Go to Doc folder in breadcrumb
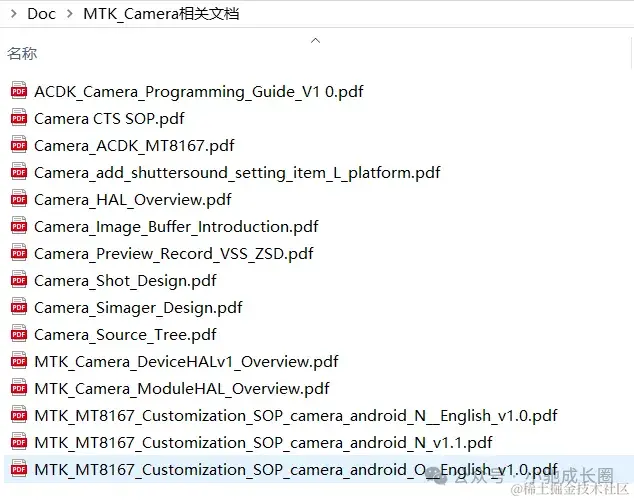Screen dimensions: 634x501 (41, 14)
